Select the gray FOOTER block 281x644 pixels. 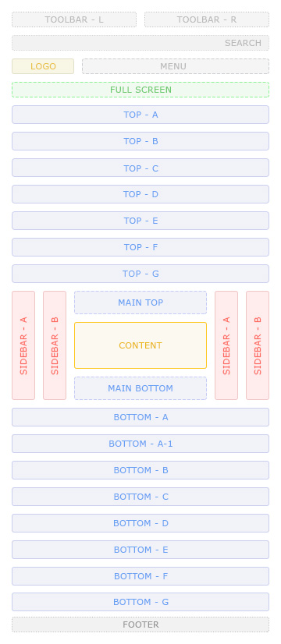point(140,625)
